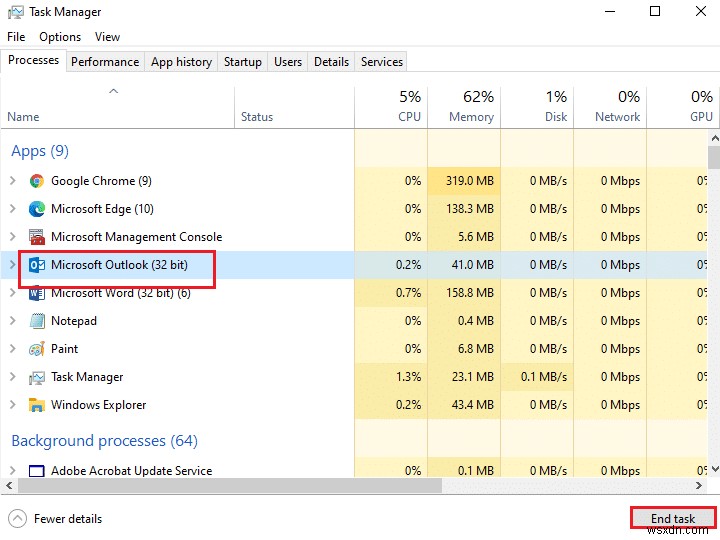Click the Windows Explorer folder icon
The image size is (720, 540).
37,405
